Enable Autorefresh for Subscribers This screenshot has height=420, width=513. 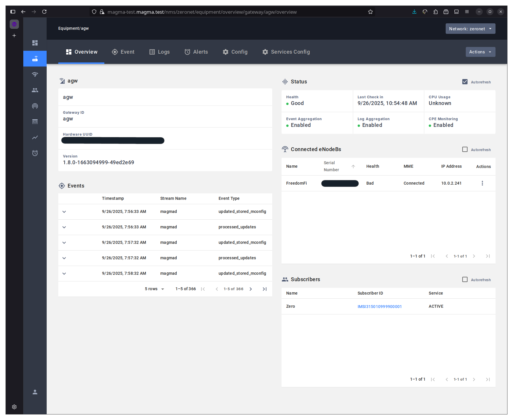(465, 280)
